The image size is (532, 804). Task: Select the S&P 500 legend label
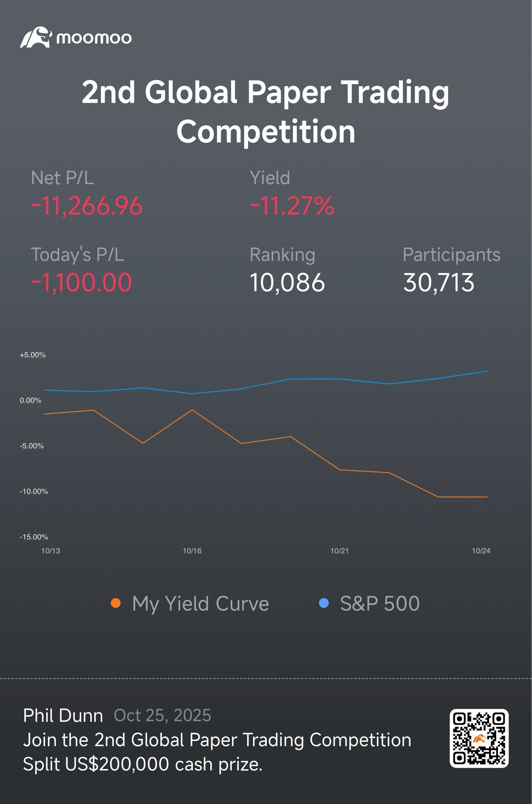379,604
